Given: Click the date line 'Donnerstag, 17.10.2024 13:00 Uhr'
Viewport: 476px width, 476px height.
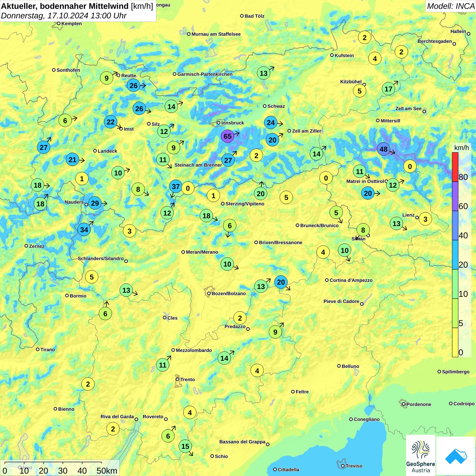Looking at the screenshot, I should click(64, 16).
